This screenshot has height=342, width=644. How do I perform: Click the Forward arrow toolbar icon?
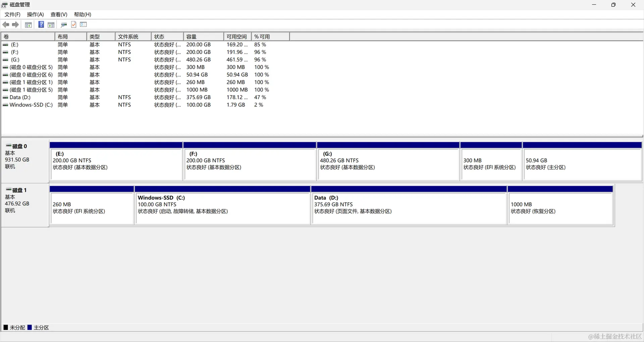pos(15,24)
